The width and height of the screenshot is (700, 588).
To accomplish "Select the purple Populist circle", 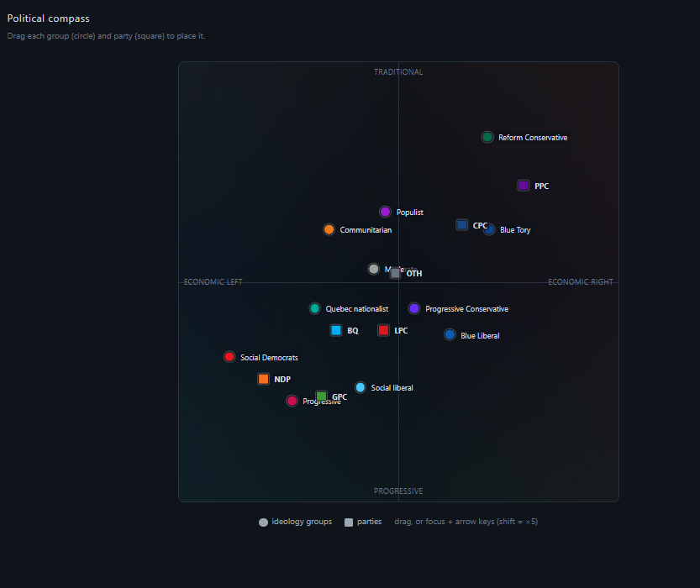I will pyautogui.click(x=385, y=212).
